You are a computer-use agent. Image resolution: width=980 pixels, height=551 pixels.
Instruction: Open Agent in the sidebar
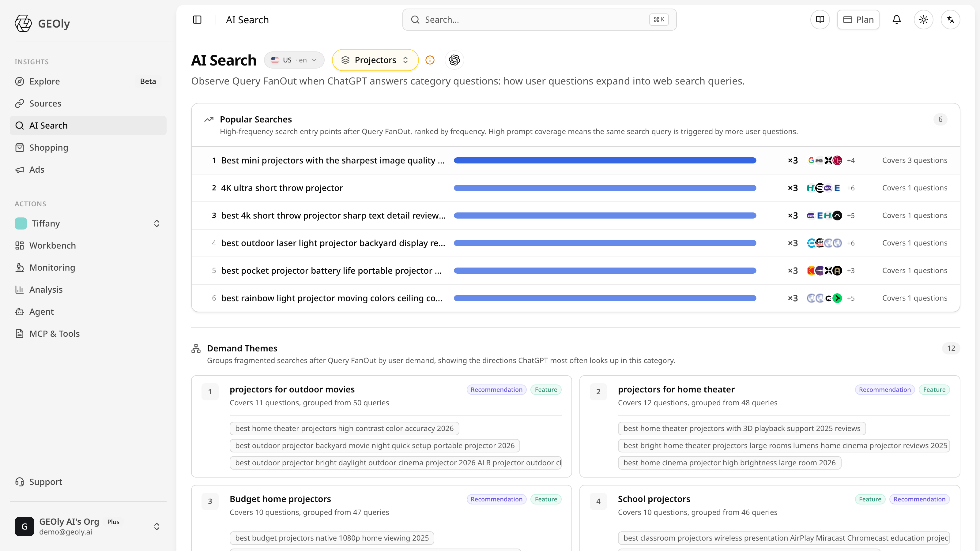coord(88,312)
